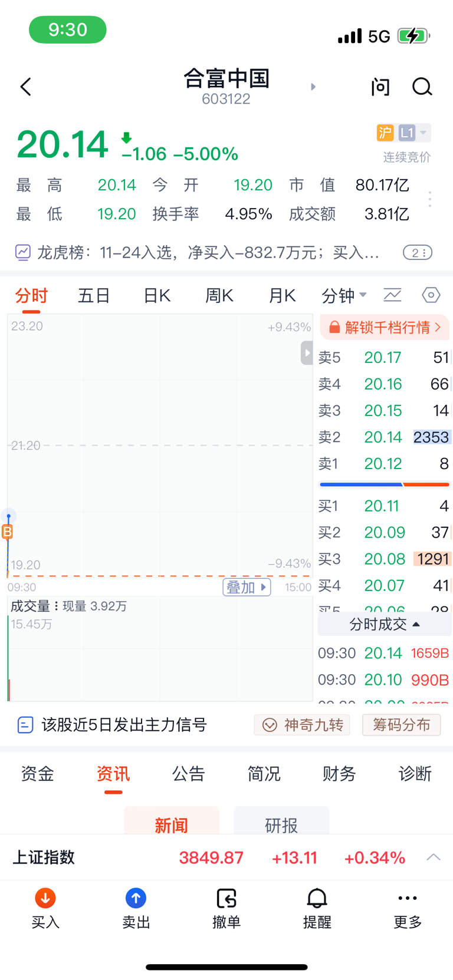Select 买1 price 20.11 row
This screenshot has height=980, width=453.
coord(384,506)
